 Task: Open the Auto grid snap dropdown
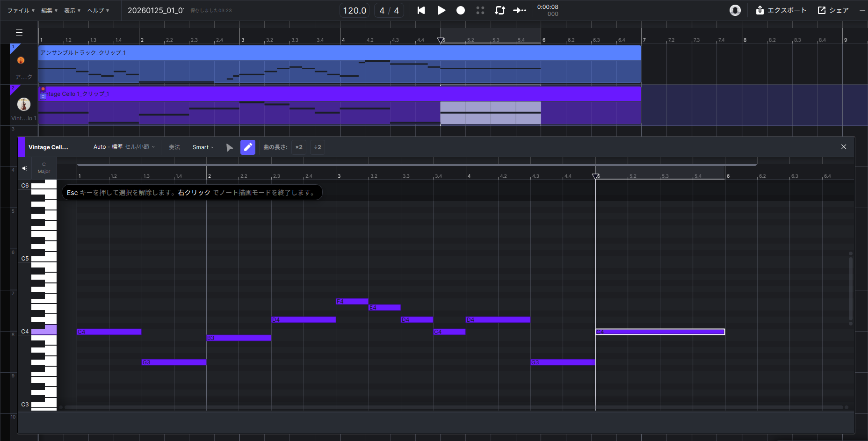124,147
